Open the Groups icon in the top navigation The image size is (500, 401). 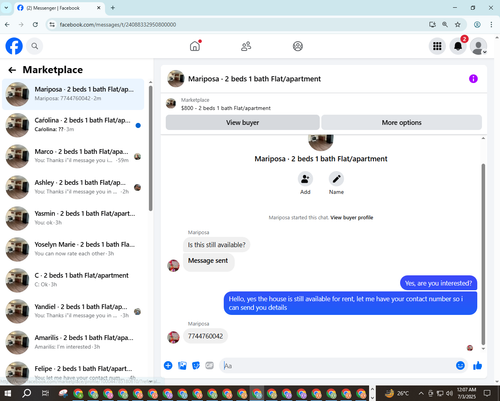click(298, 46)
